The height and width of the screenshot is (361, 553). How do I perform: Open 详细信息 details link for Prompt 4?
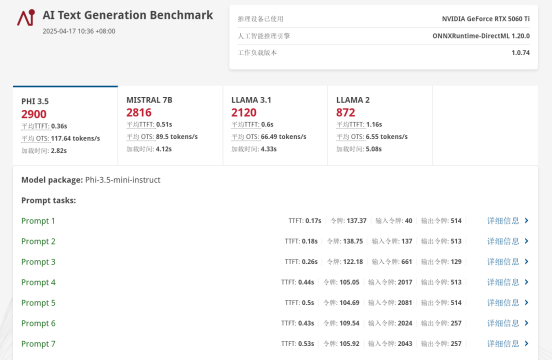(503, 282)
